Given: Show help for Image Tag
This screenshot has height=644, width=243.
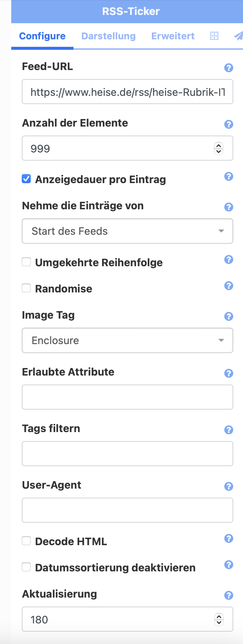Looking at the screenshot, I should 228,316.
